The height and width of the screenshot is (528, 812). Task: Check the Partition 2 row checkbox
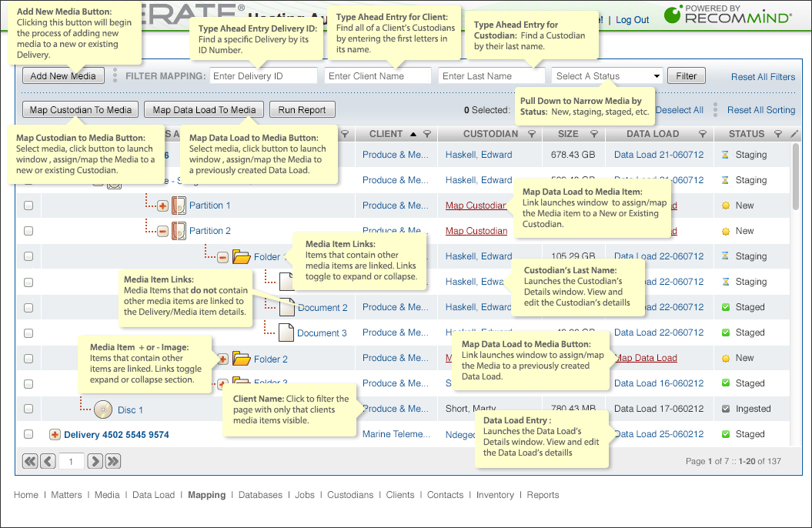28,231
